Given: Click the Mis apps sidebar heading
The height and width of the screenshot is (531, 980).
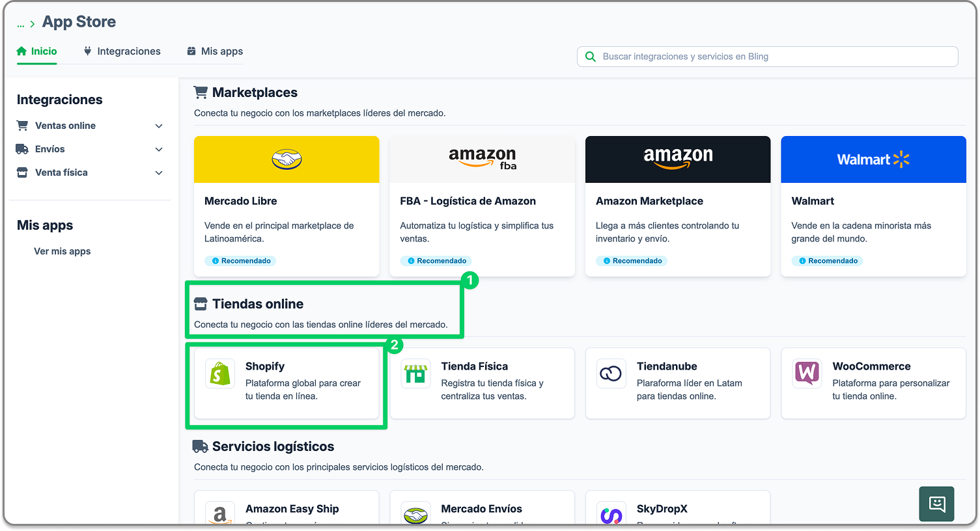Looking at the screenshot, I should click(x=45, y=225).
